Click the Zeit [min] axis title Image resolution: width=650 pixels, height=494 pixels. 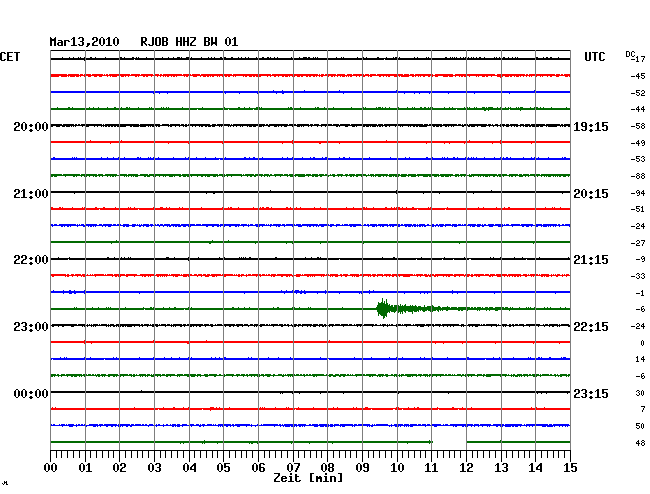tap(308, 478)
